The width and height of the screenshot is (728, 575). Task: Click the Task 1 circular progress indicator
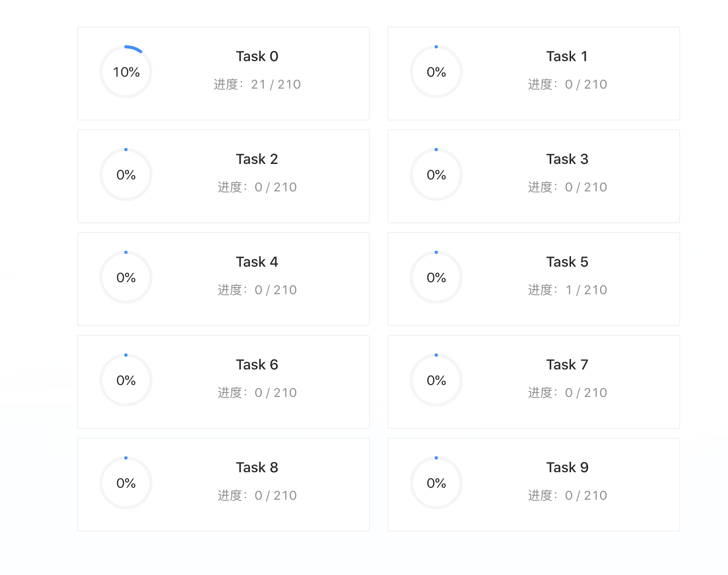pyautogui.click(x=436, y=72)
